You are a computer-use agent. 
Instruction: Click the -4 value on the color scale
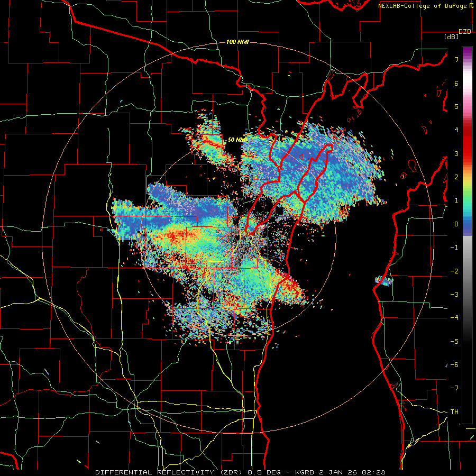[x=454, y=318]
